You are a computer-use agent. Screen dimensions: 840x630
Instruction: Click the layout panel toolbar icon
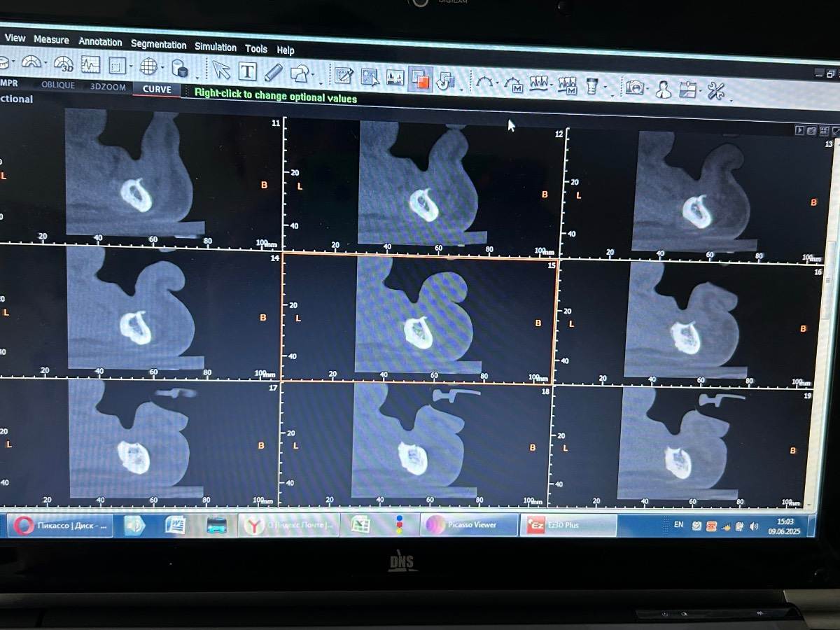tap(688, 90)
